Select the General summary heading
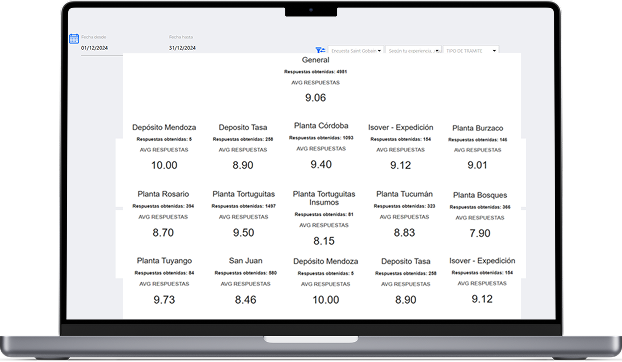The width and height of the screenshot is (622, 362). click(x=315, y=60)
